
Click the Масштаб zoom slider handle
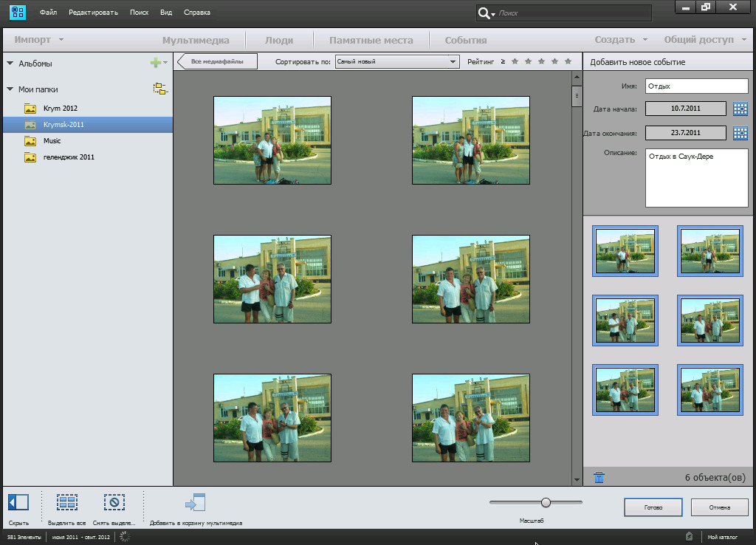coord(546,502)
